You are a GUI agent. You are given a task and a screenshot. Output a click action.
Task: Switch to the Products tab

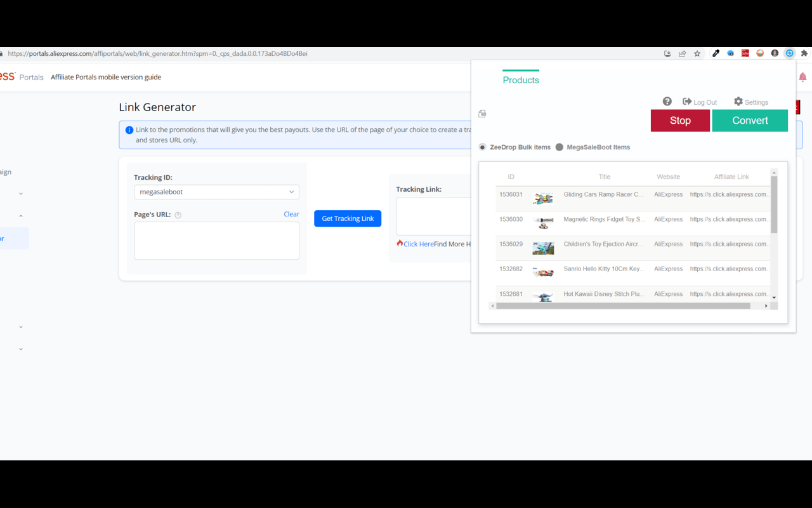click(x=521, y=80)
